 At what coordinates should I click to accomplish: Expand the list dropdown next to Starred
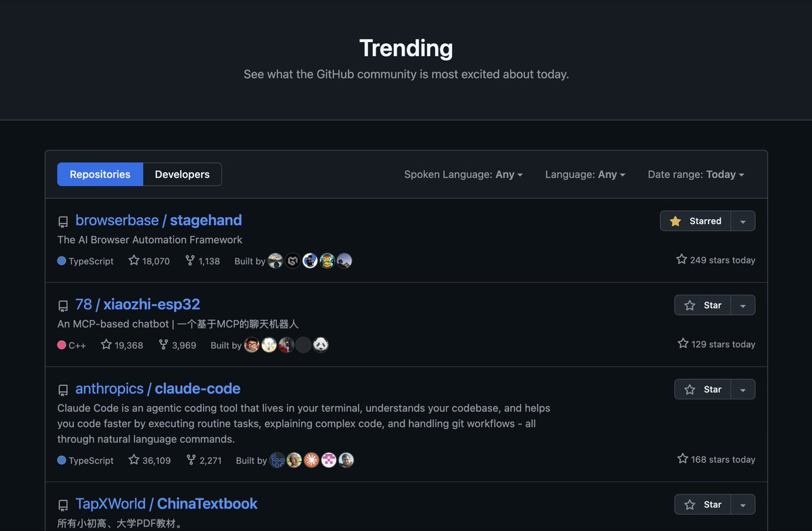pos(743,221)
